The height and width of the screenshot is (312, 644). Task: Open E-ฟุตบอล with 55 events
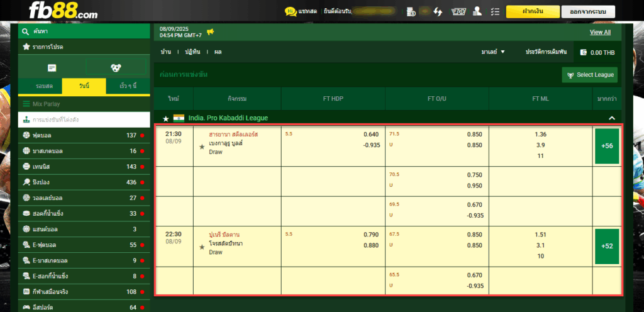[84, 245]
